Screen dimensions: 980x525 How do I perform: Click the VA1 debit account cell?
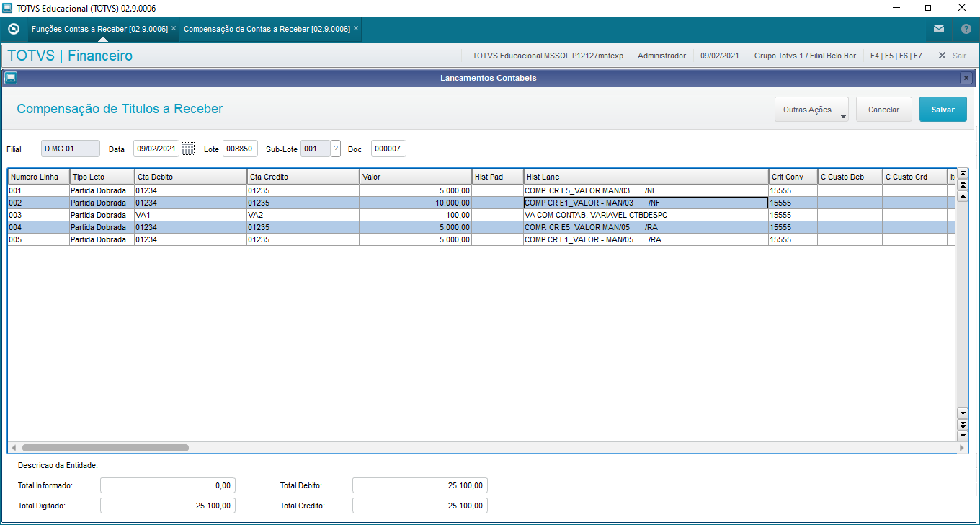tap(190, 215)
